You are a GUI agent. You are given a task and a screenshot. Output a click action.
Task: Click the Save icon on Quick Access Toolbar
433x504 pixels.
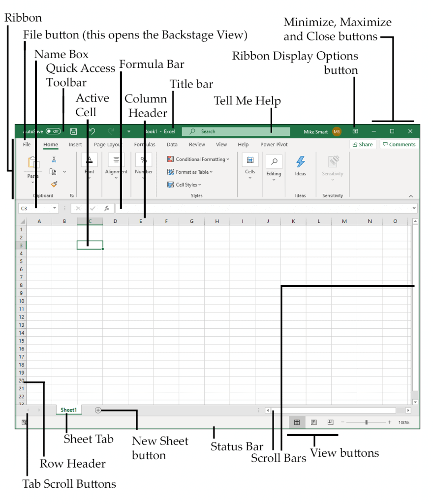[x=74, y=131]
